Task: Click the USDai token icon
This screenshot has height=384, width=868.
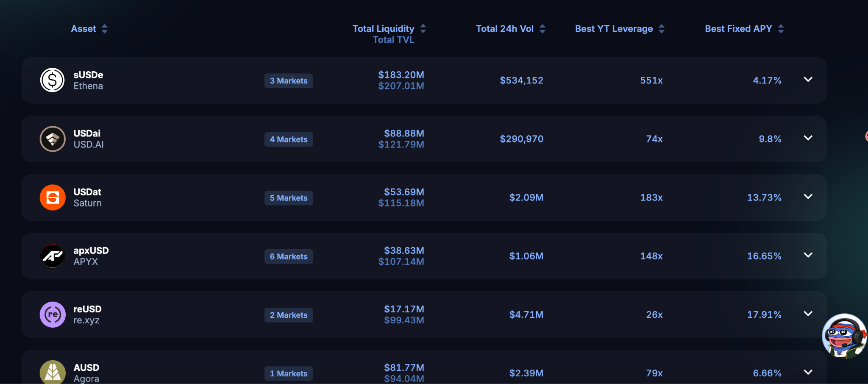Action: (x=53, y=139)
